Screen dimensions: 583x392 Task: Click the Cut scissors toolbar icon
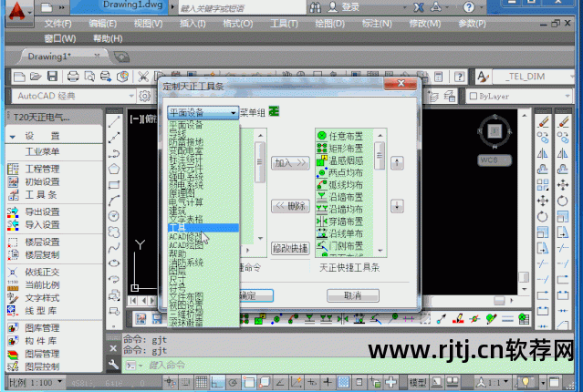pyautogui.click(x=143, y=77)
